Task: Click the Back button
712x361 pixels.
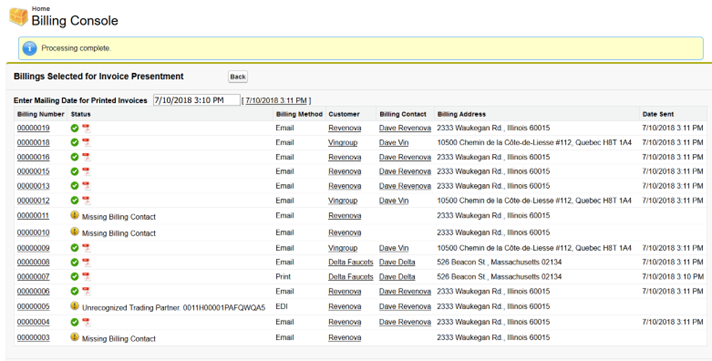Action: coord(237,77)
